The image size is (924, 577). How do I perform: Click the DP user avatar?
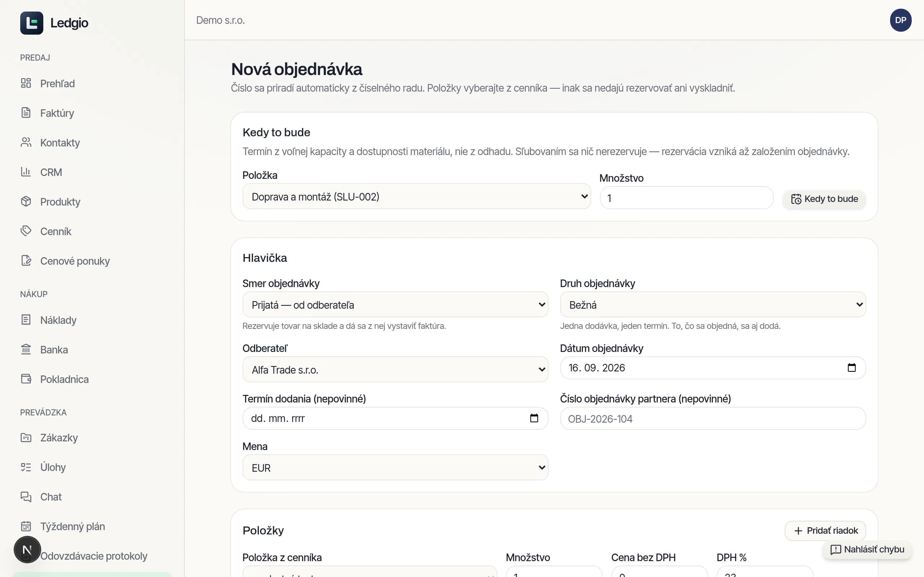900,20
